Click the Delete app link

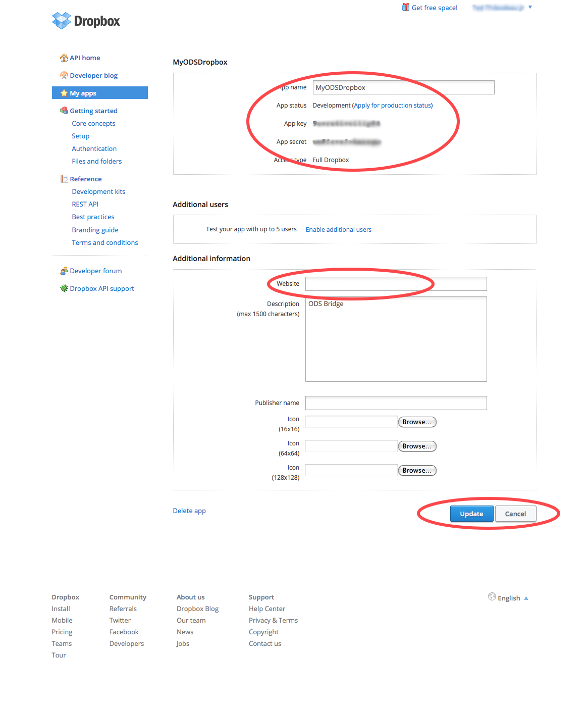[x=189, y=511]
